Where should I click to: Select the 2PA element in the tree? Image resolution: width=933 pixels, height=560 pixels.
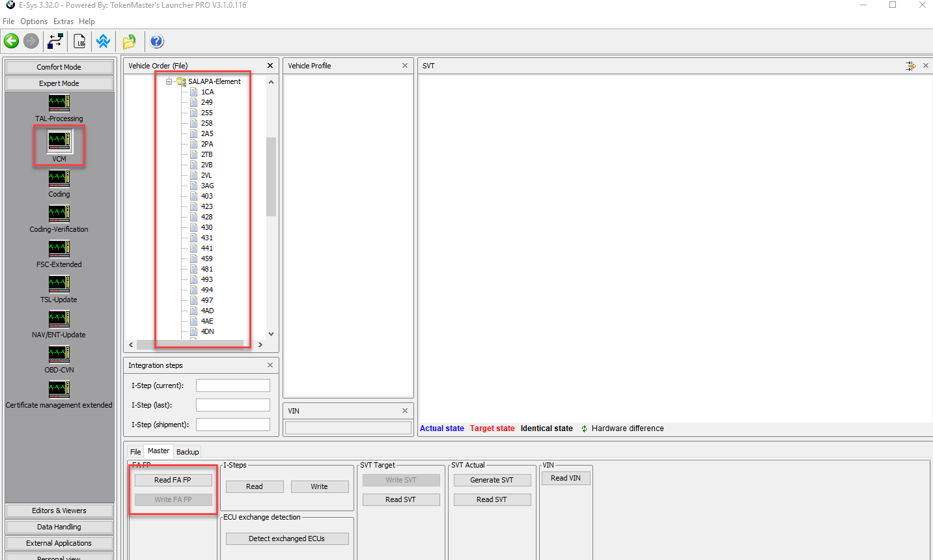(208, 144)
